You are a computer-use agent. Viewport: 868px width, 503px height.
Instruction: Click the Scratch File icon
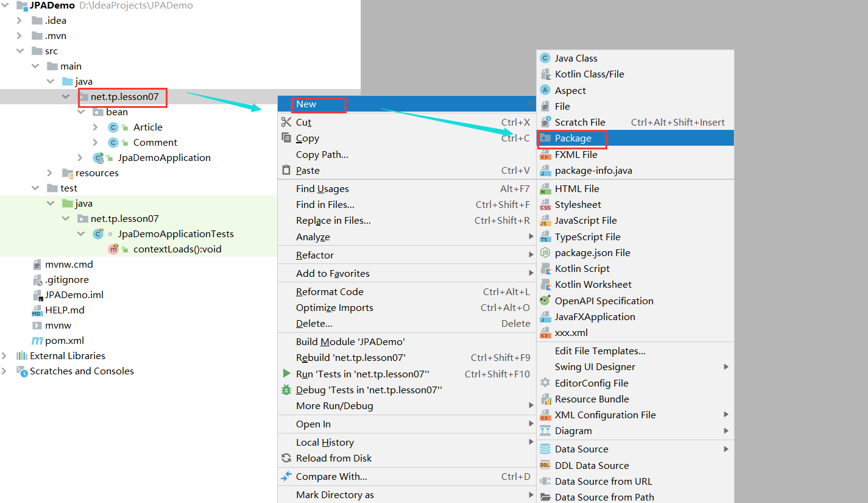[545, 122]
